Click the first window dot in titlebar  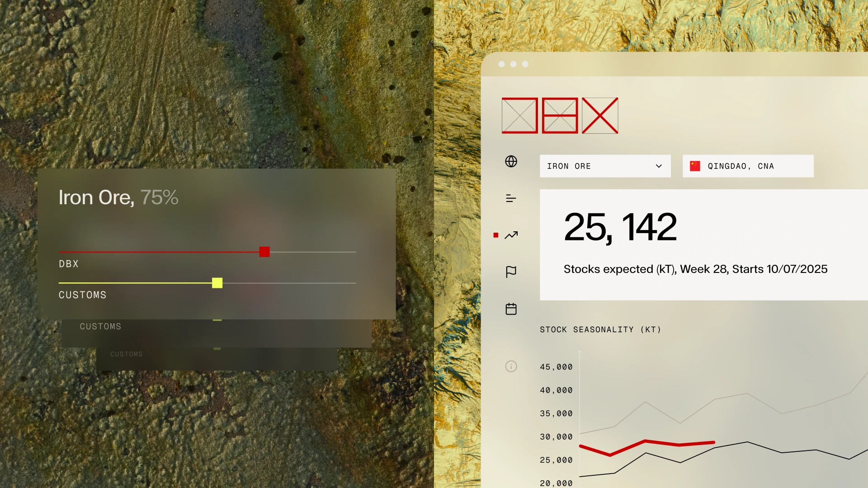[x=501, y=64]
